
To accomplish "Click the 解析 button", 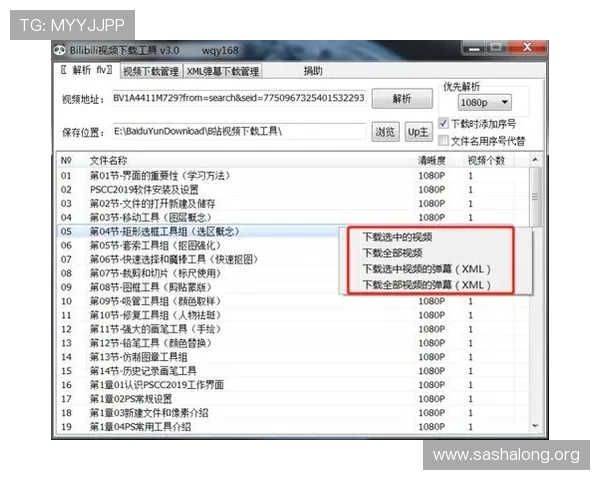I will pyautogui.click(x=402, y=99).
